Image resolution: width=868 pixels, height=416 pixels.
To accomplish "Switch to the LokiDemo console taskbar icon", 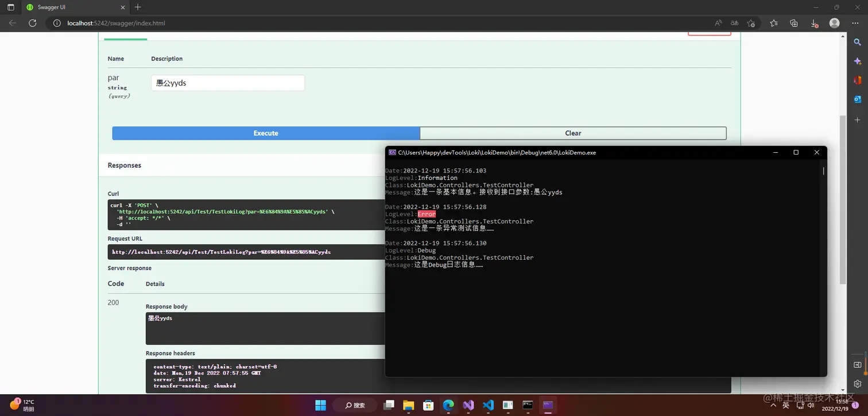I will tap(548, 405).
